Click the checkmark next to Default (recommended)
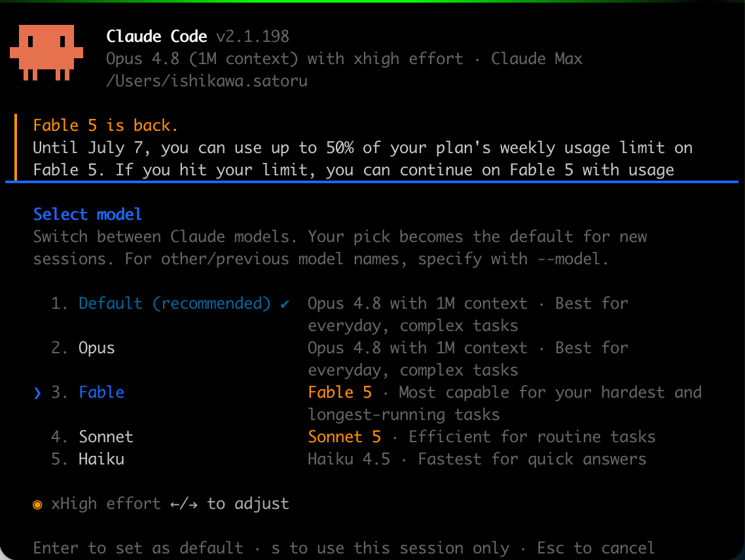This screenshot has width=745, height=560. (285, 304)
